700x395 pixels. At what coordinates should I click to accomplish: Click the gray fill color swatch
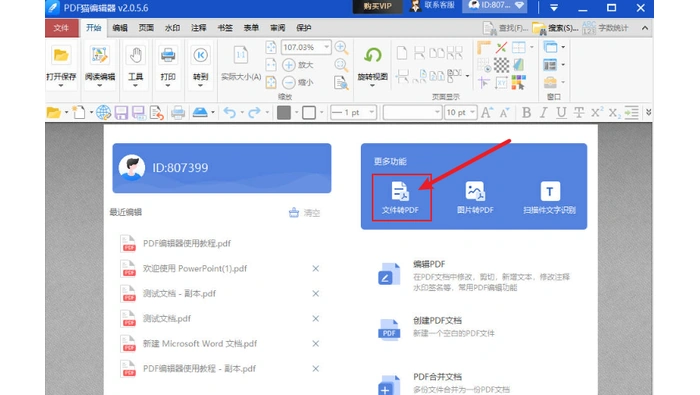(284, 112)
